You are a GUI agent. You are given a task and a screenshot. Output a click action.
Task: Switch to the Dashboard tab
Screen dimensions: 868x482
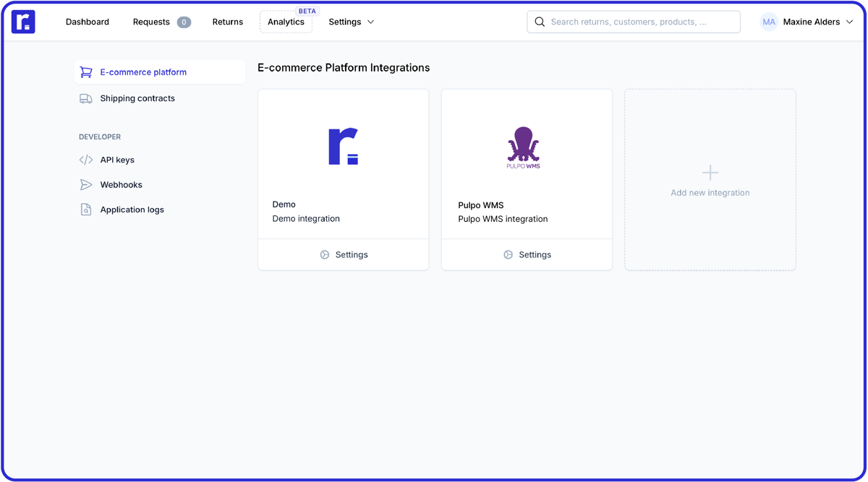87,22
